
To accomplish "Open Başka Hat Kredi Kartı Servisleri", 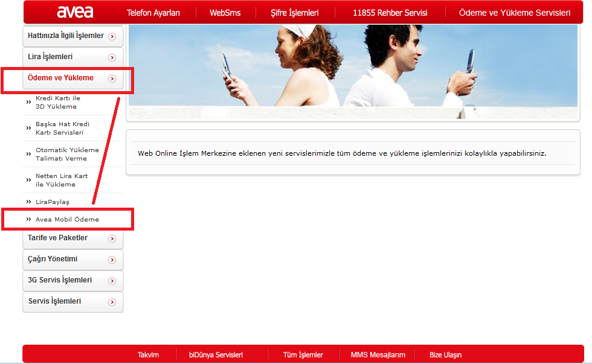I will click(62, 129).
